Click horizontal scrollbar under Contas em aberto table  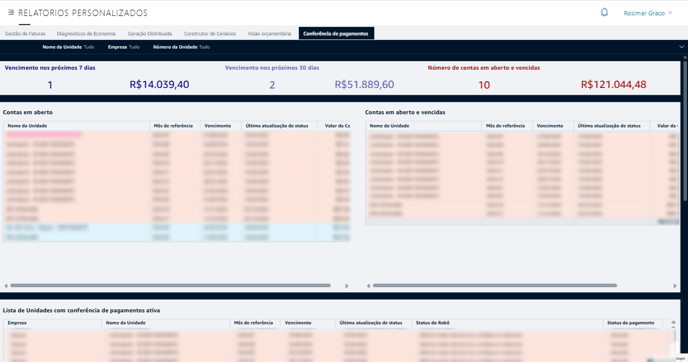(170, 286)
